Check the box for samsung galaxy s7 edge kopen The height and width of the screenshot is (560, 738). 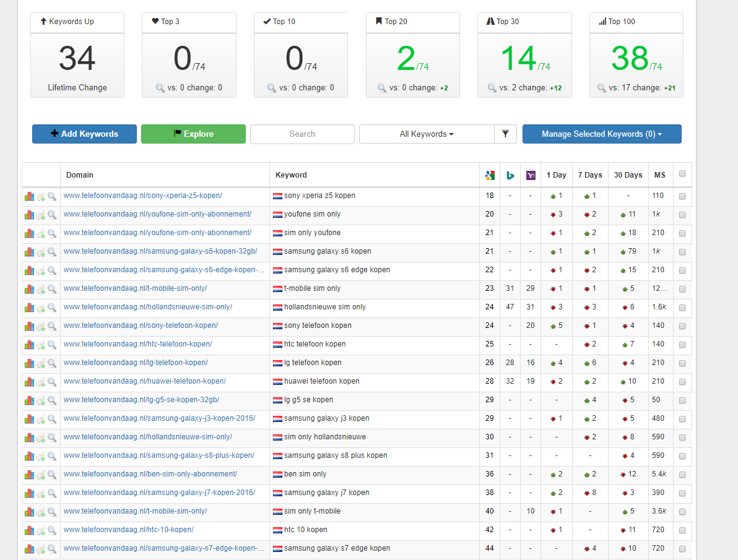coord(682,549)
